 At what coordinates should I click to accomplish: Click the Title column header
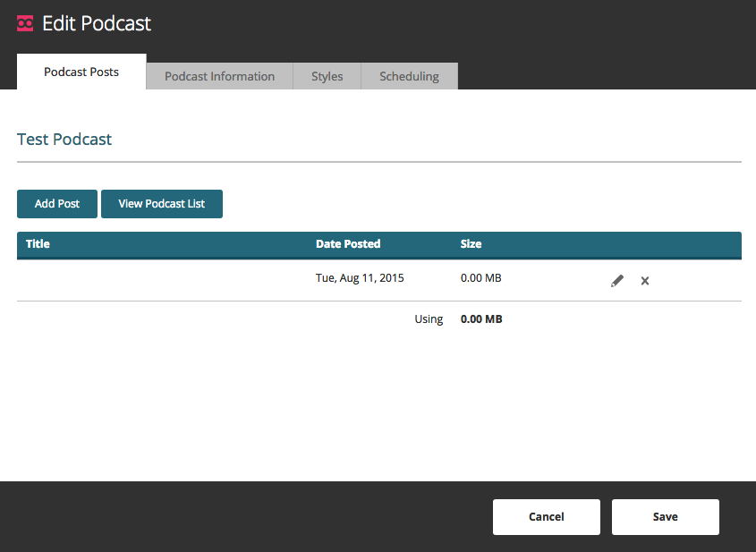coord(38,243)
